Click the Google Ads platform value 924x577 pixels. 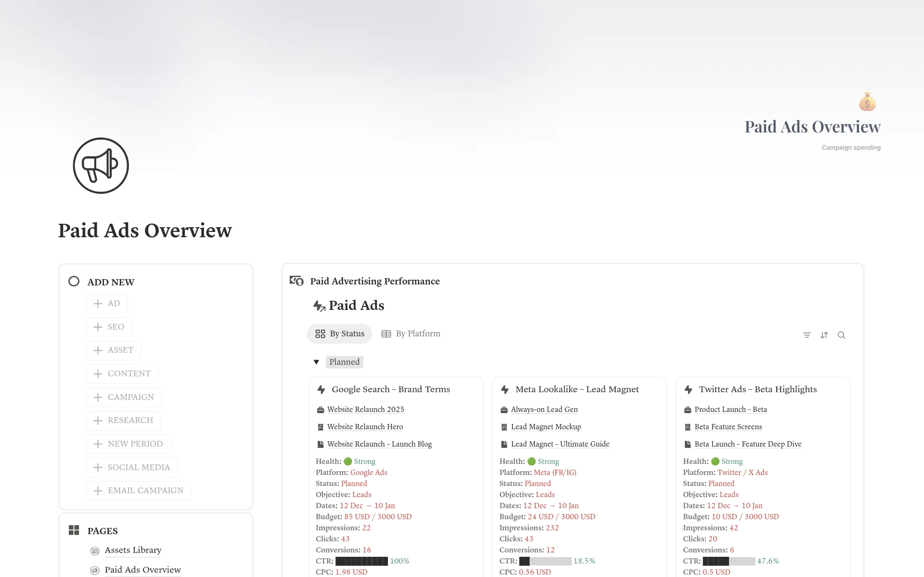pyautogui.click(x=369, y=473)
